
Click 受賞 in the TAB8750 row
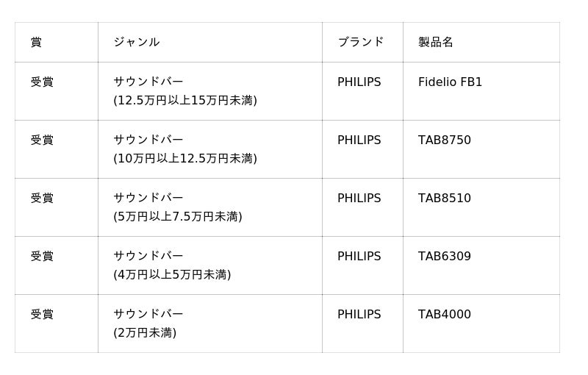(x=42, y=140)
